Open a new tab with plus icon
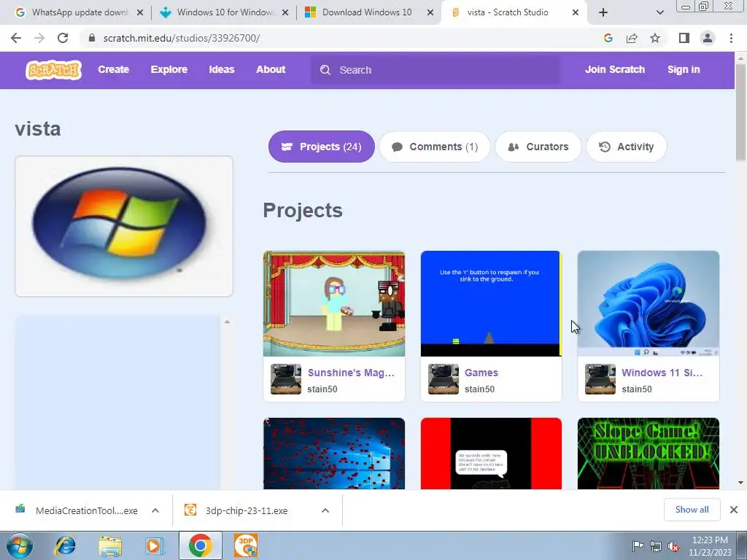 [x=603, y=12]
